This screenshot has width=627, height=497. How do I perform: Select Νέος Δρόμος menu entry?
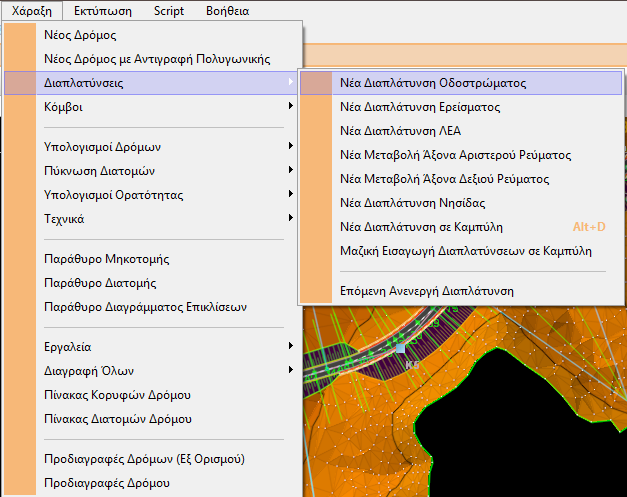152,35
